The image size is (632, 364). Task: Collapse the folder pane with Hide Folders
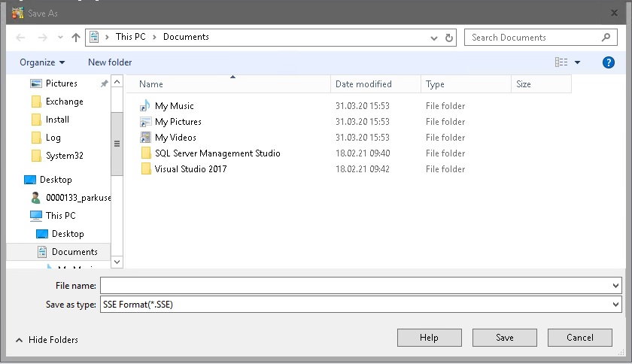point(47,340)
